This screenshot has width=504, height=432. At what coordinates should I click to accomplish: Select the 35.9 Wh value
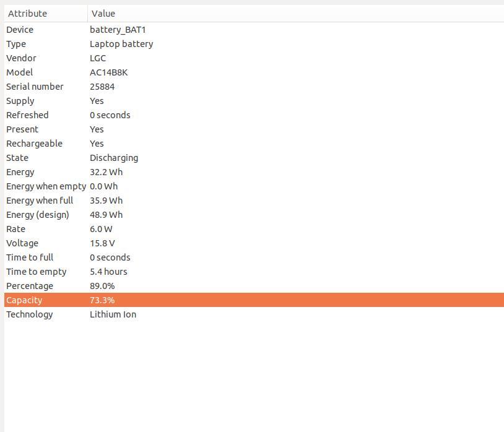click(106, 201)
